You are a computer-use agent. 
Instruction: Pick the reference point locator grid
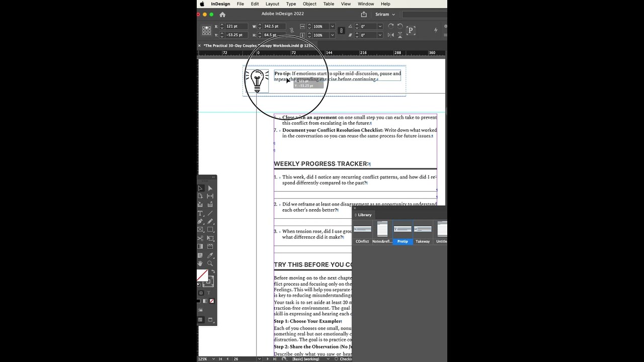[206, 31]
